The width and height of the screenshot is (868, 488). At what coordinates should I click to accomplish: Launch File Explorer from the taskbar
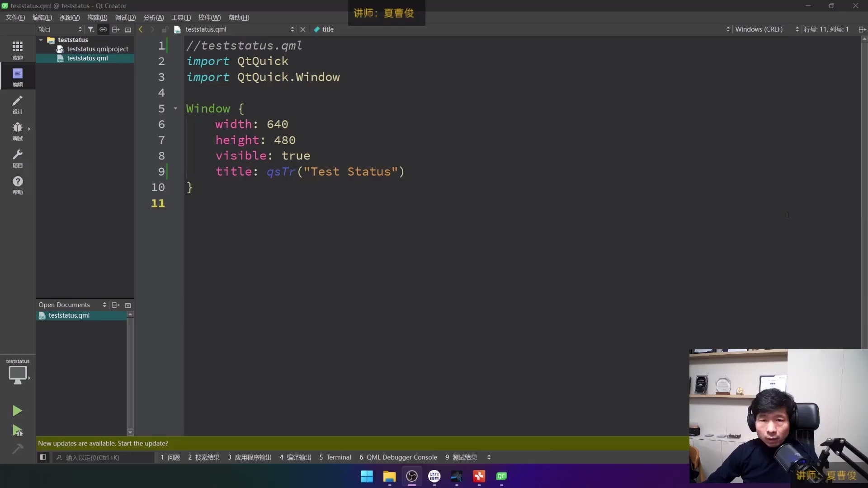(389, 476)
